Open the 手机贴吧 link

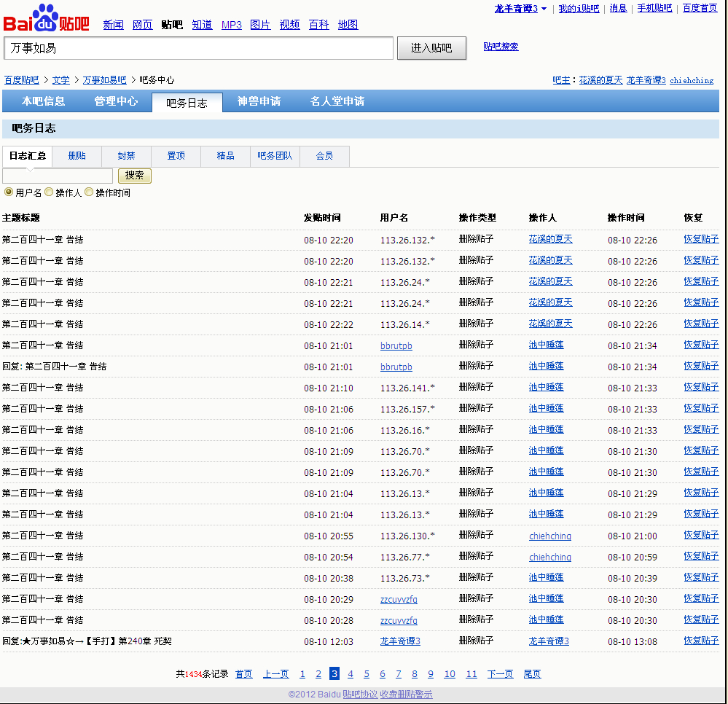click(654, 8)
